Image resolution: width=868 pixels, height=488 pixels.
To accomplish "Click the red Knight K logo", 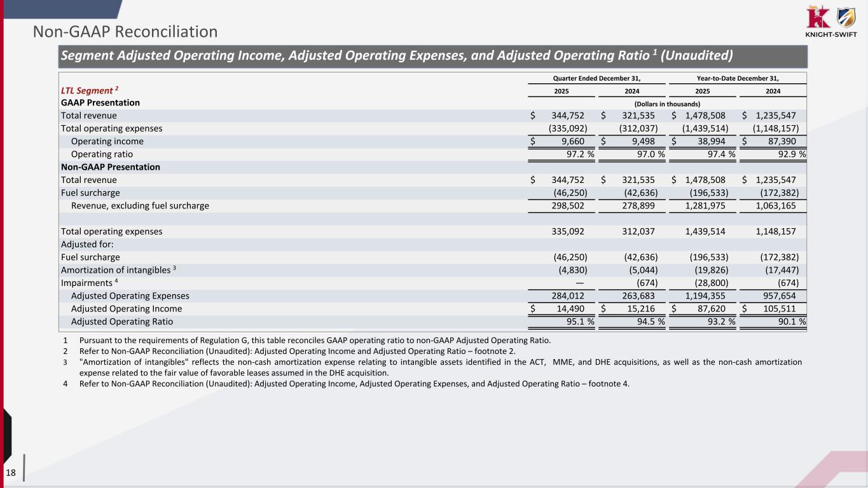I will (817, 17).
